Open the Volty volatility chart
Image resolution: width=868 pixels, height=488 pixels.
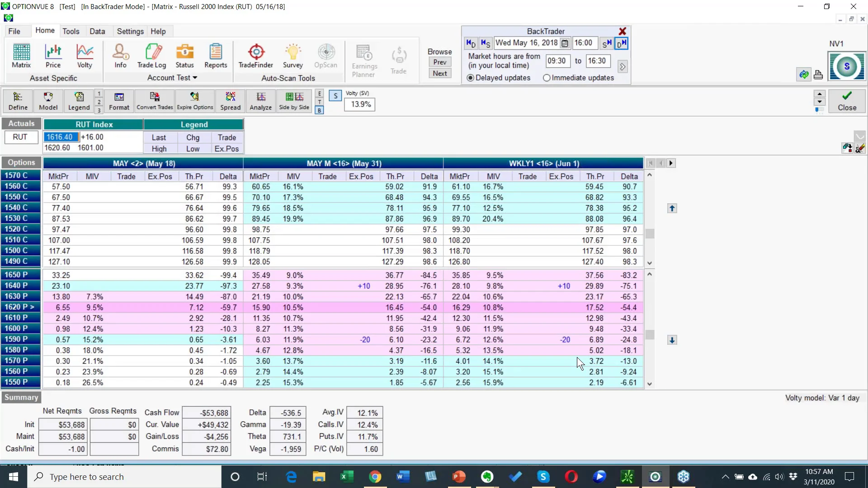(85, 56)
